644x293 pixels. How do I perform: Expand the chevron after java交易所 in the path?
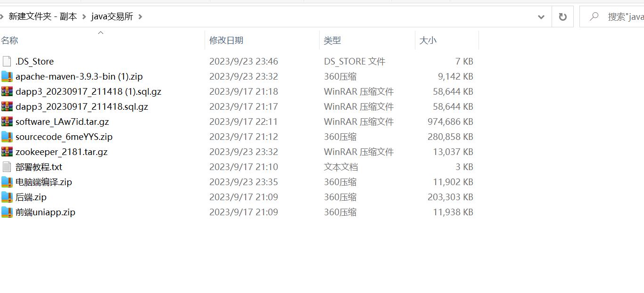point(140,17)
